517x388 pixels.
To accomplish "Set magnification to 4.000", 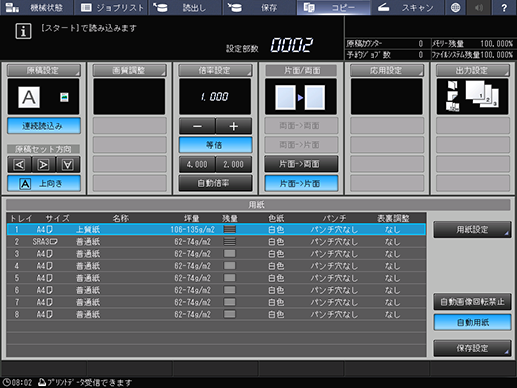I will tap(197, 164).
